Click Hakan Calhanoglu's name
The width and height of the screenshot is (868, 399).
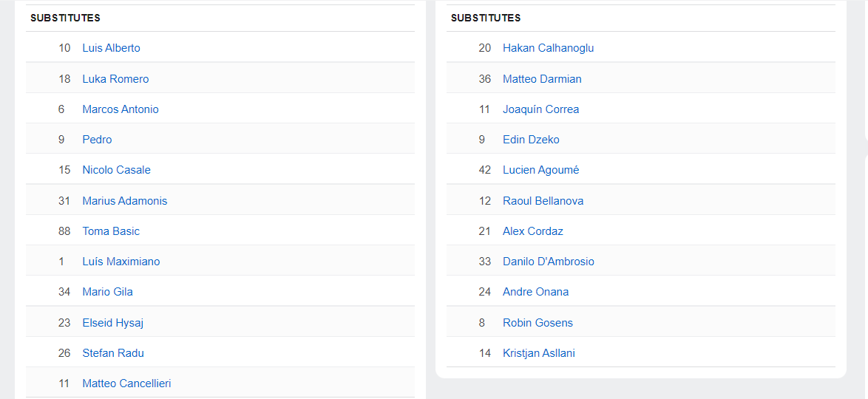click(548, 48)
